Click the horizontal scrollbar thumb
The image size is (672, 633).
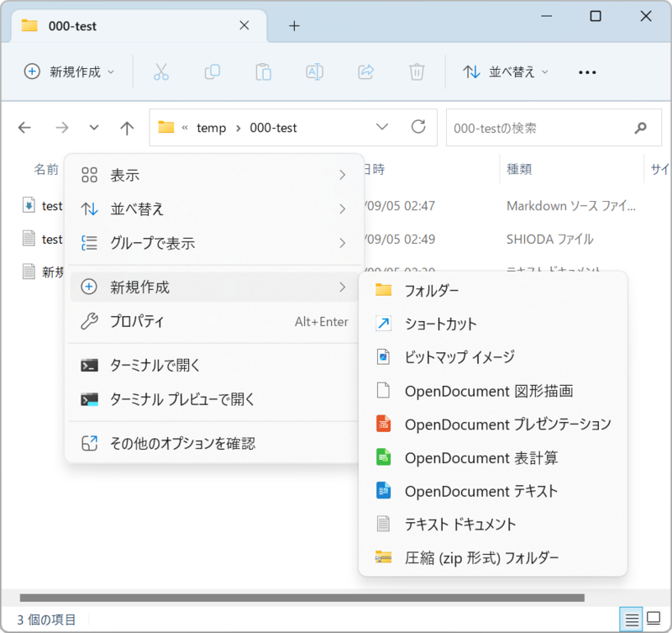(302, 598)
